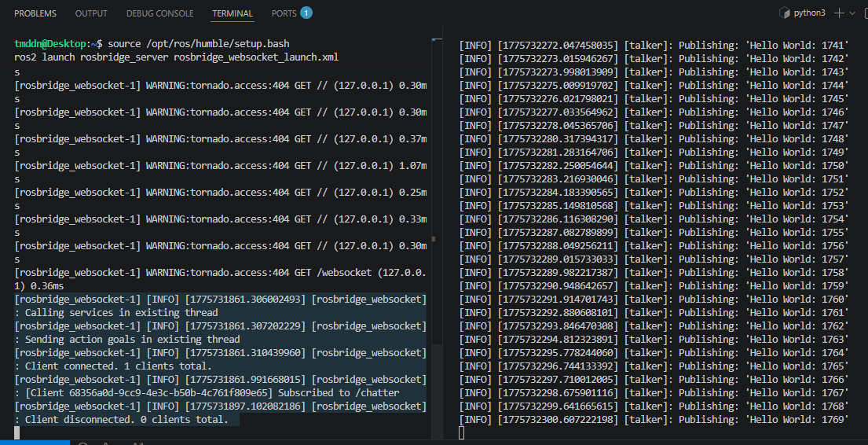Click the 'Hello World: 1762' log line
Screen dimensions: 868x445
[x=654, y=325]
